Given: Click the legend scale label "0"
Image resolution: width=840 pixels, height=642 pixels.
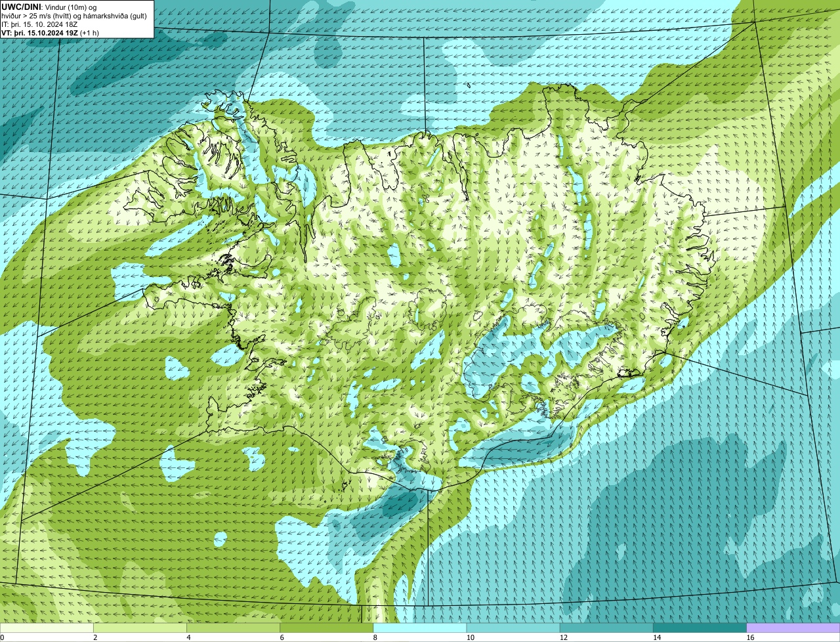Looking at the screenshot, I should click(x=2, y=637).
